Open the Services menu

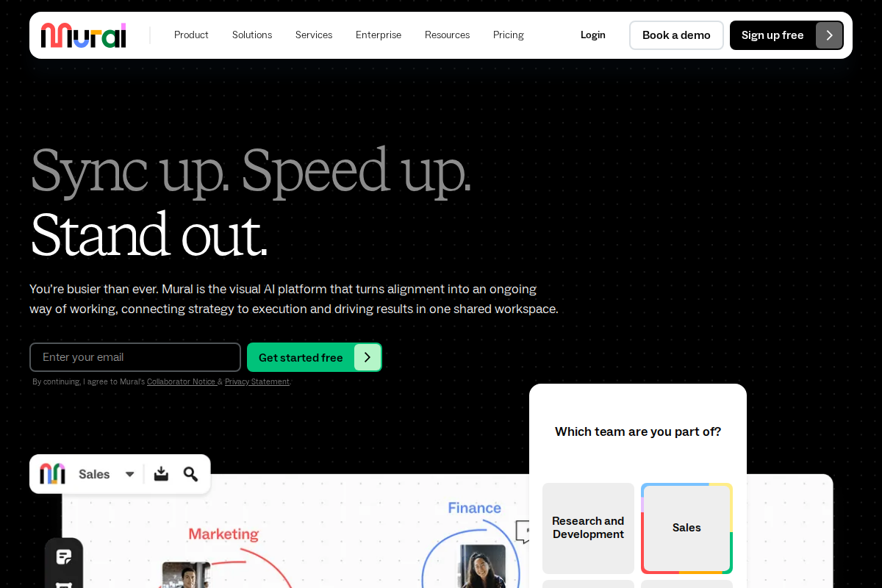tap(314, 35)
